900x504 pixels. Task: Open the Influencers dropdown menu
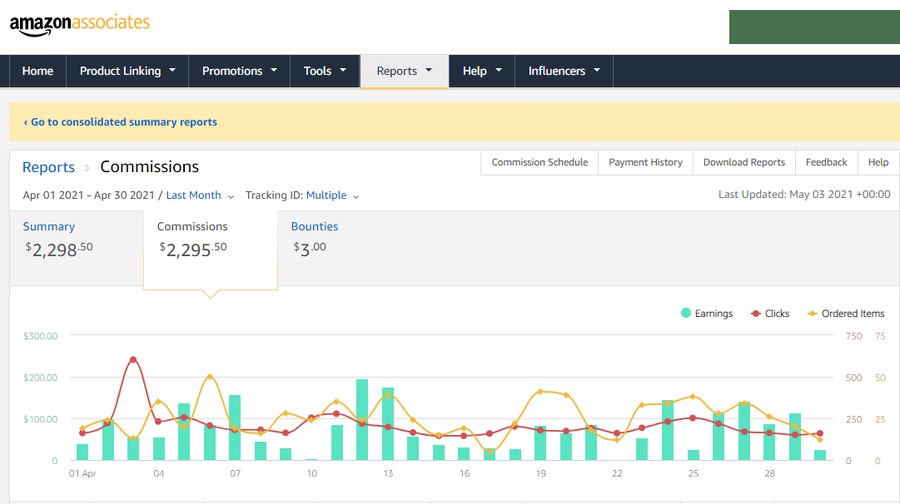564,71
